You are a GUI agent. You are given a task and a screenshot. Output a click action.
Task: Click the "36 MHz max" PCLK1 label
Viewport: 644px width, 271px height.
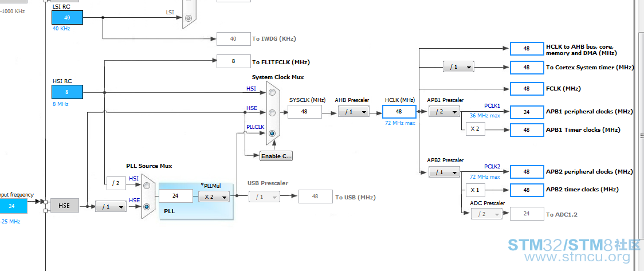click(485, 116)
